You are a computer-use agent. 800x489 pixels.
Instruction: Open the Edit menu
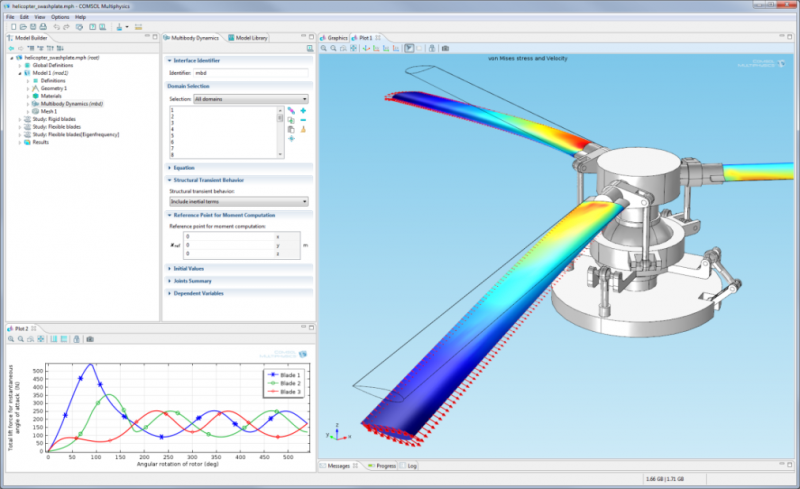(x=24, y=17)
